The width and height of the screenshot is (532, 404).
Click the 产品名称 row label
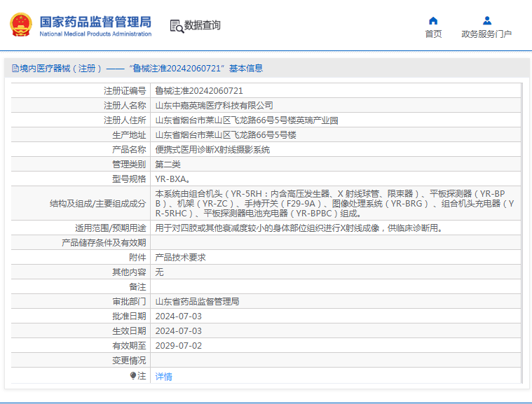(129, 149)
